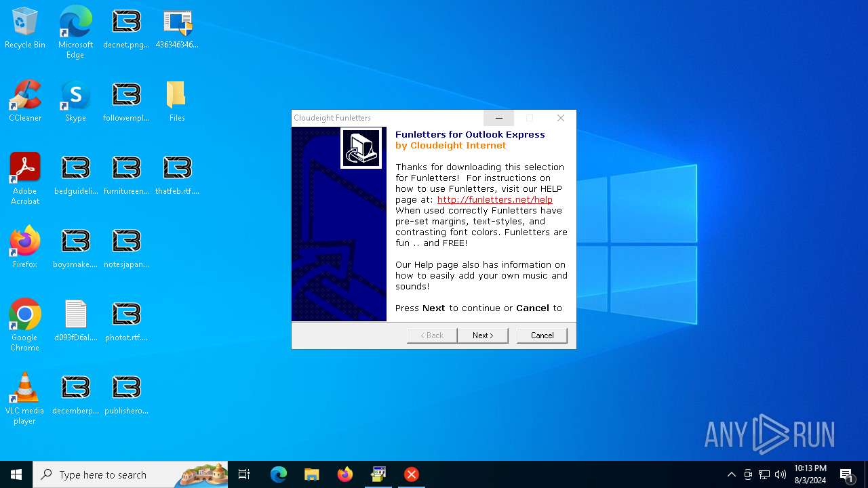Select decemberp desktop file

pyautogui.click(x=75, y=394)
